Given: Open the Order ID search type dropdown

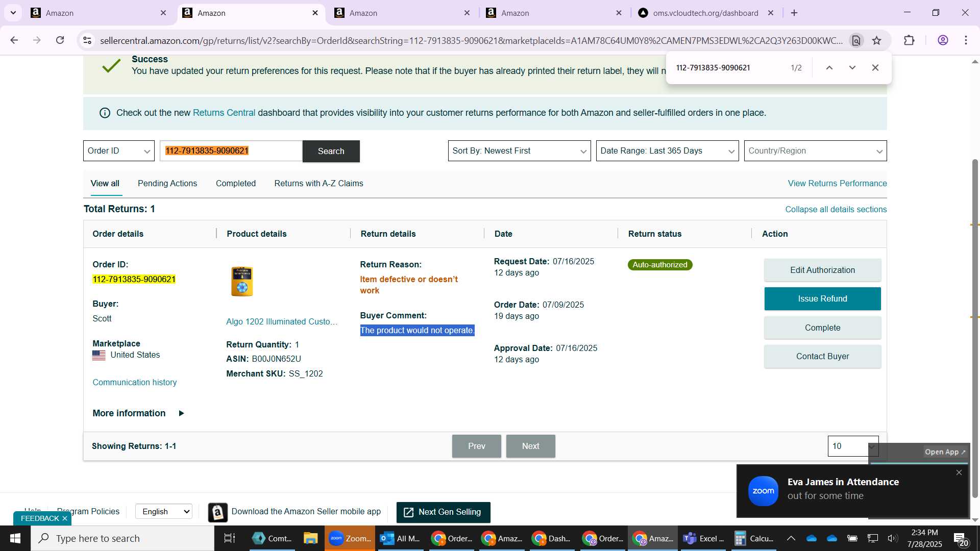Looking at the screenshot, I should coord(118,151).
